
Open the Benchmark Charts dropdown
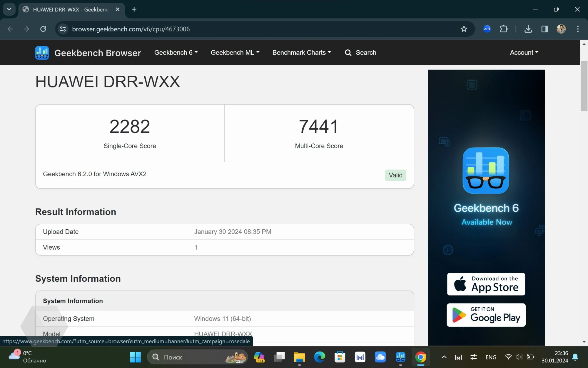[302, 52]
